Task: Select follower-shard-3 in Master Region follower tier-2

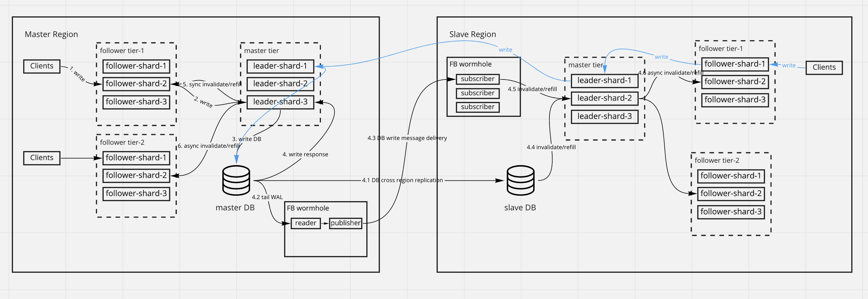Action: (136, 194)
